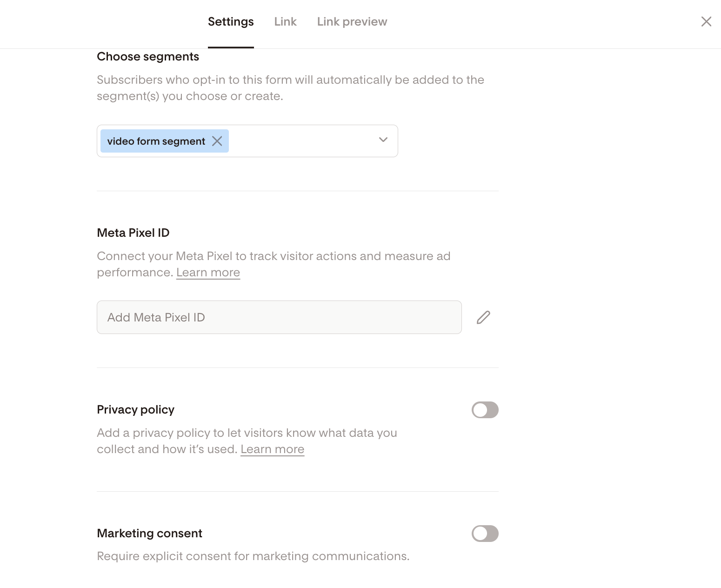Click the marketing consent description text
Screen dimensions: 721x588
[x=253, y=556]
